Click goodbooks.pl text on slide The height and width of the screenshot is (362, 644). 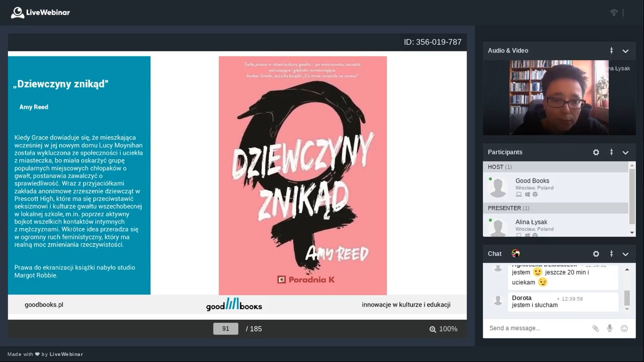[44, 305]
